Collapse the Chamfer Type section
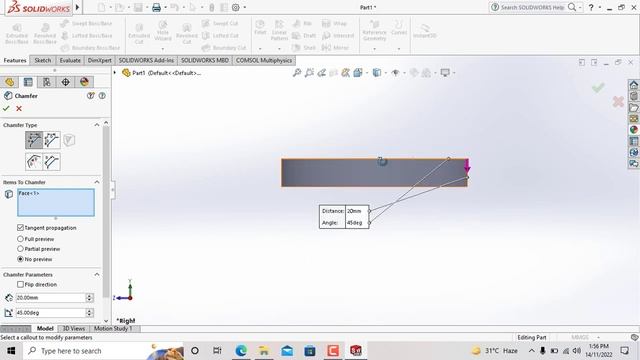This screenshot has height=360, width=640. pyautogui.click(x=97, y=125)
